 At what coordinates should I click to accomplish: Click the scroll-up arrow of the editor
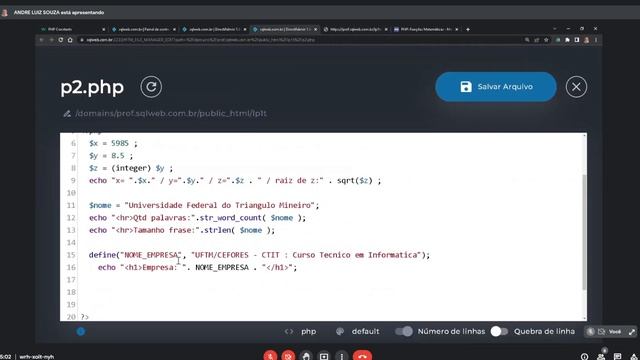[584, 136]
